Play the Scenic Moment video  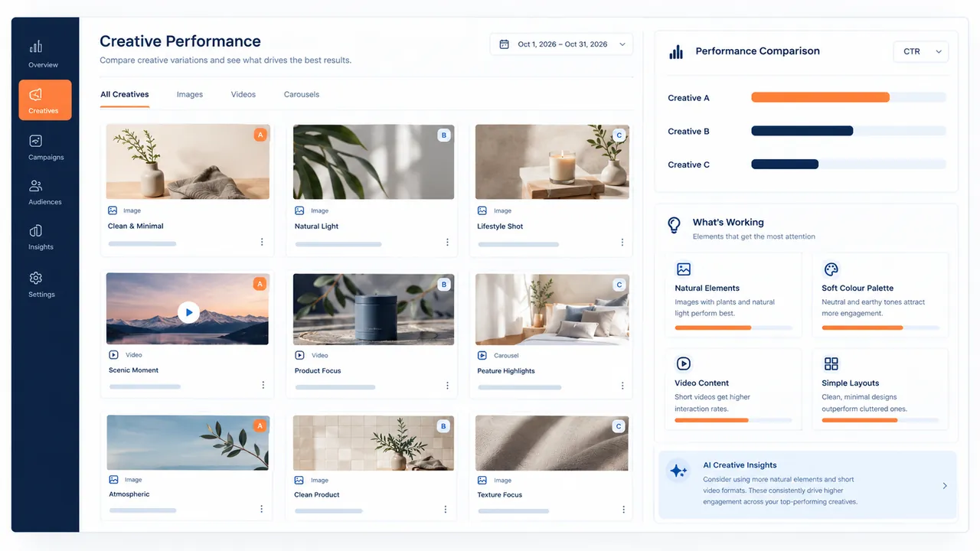click(x=188, y=311)
